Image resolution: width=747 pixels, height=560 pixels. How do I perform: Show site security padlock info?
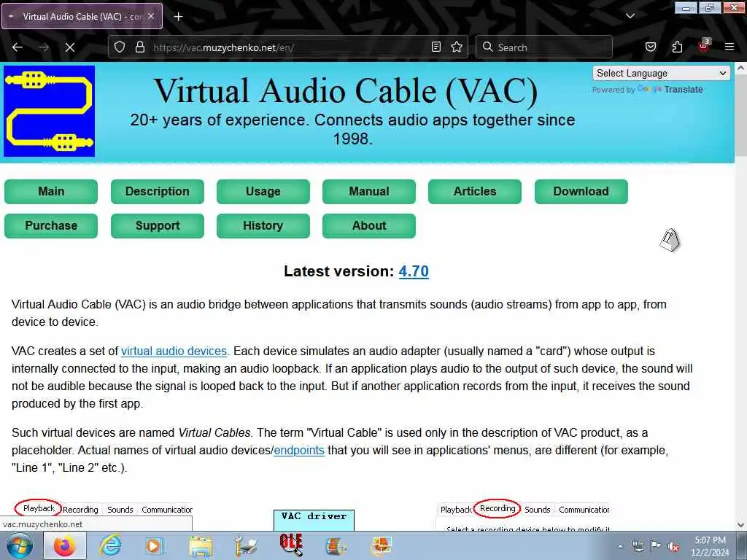(139, 47)
